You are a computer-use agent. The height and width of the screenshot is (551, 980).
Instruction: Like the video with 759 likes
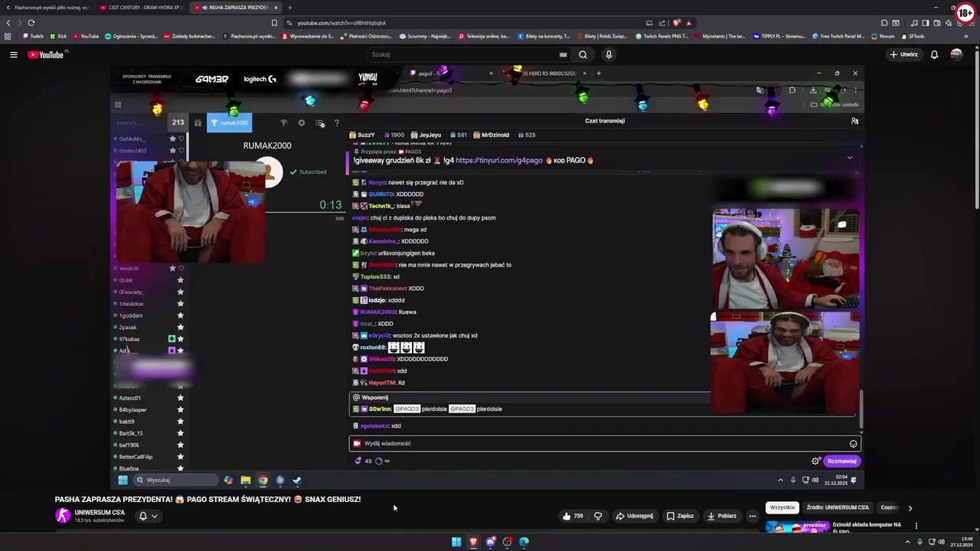tap(573, 516)
